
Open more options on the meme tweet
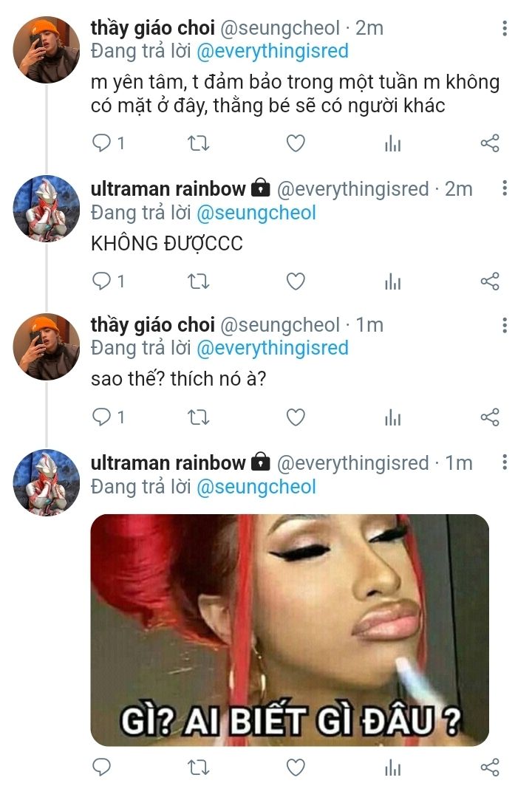[505, 462]
